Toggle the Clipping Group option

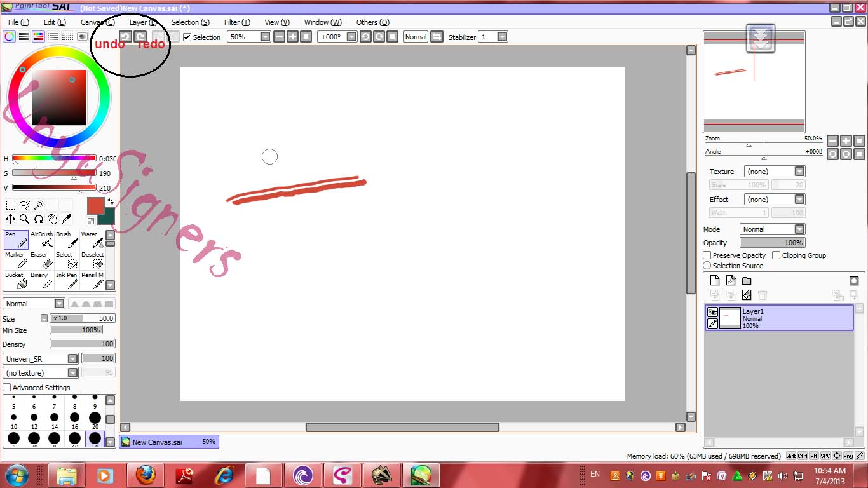pyautogui.click(x=776, y=255)
